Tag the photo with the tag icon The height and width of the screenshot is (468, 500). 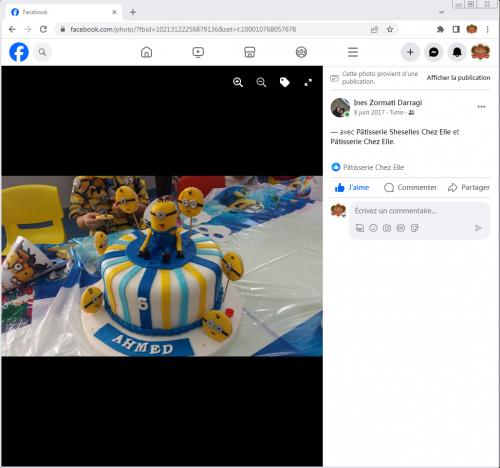coord(285,82)
